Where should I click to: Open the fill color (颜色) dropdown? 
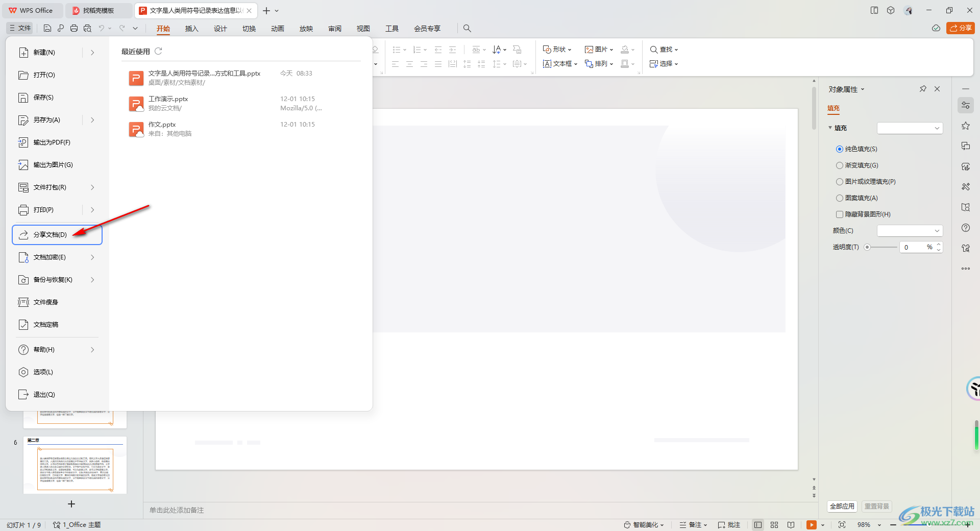(910, 231)
